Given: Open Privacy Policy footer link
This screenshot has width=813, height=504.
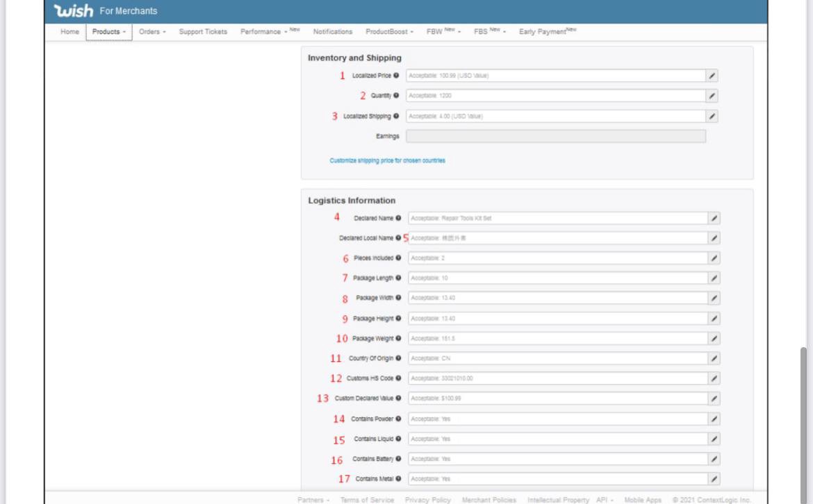Looking at the screenshot, I should coord(428,500).
